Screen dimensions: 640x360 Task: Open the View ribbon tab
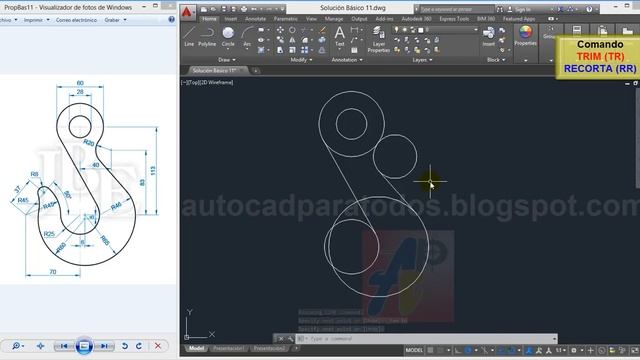(x=311, y=19)
